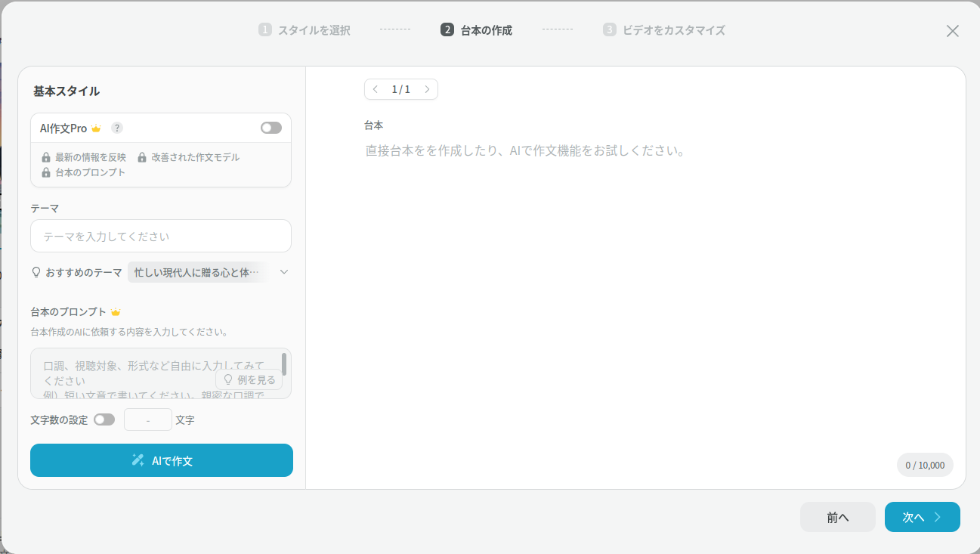The height and width of the screenshot is (554, 980).
Task: Click the lightbulb icon beside おすすめのテーマ
Action: 36,272
